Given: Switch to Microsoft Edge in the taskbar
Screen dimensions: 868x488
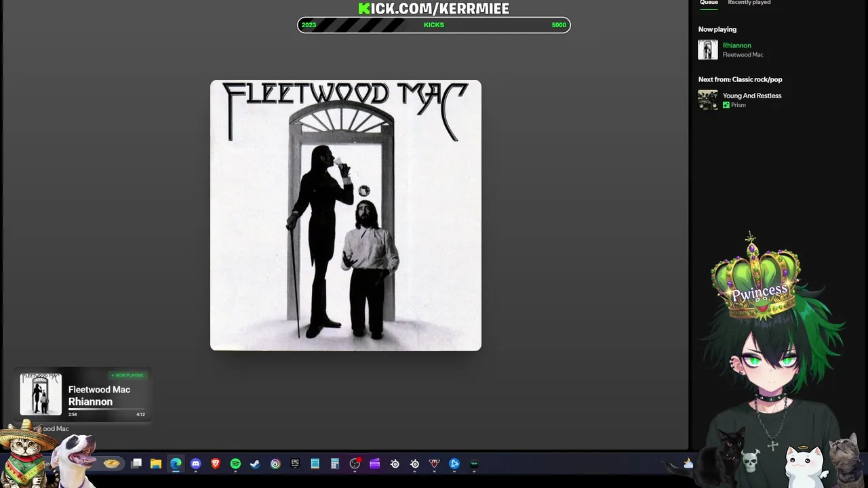Looking at the screenshot, I should click(176, 464).
